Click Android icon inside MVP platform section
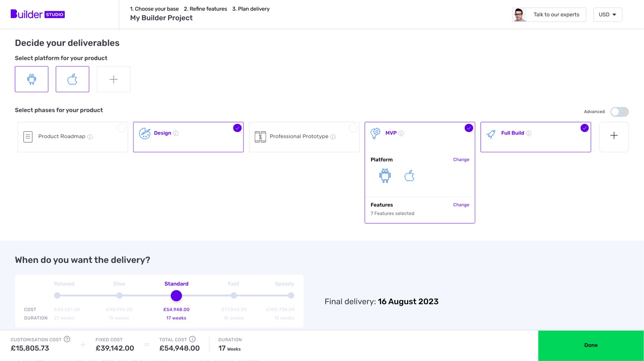644x361 pixels. [385, 176]
